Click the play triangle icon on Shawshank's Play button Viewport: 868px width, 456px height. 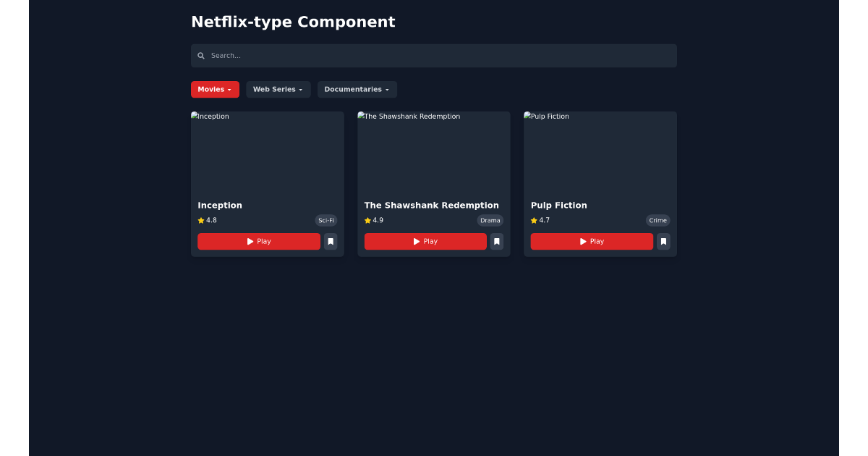coord(415,241)
